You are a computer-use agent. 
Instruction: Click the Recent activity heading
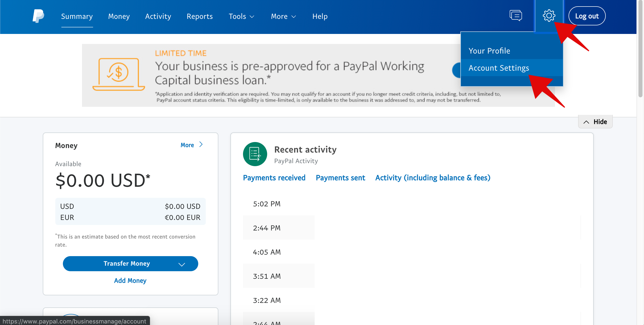pyautogui.click(x=305, y=150)
